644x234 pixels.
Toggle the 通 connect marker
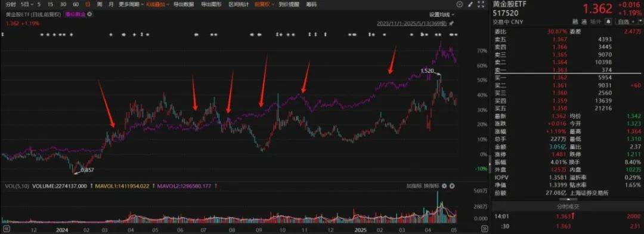click(x=584, y=22)
